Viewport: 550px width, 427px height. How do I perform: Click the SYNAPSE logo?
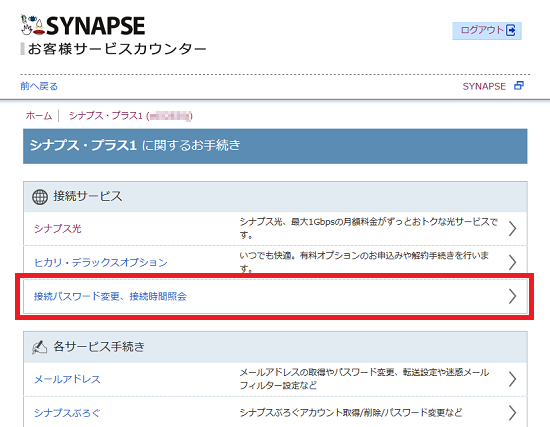point(83,26)
